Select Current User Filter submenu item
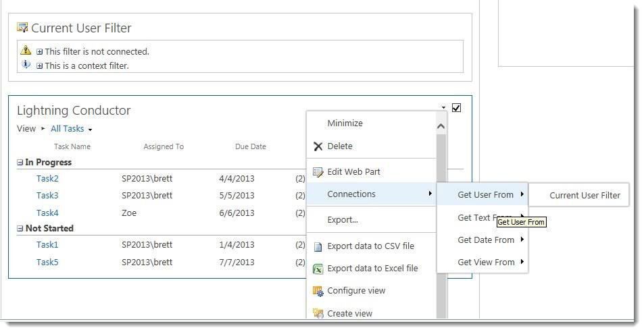The image size is (644, 332). tap(585, 196)
